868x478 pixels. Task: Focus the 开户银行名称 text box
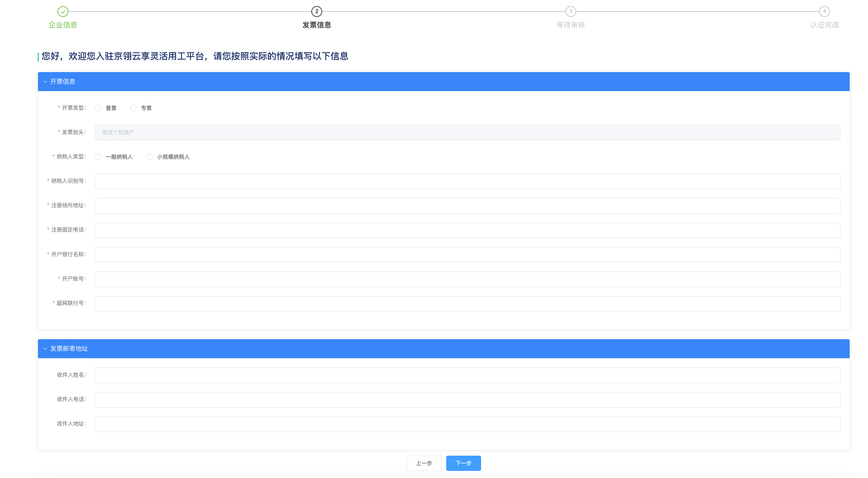tap(467, 255)
